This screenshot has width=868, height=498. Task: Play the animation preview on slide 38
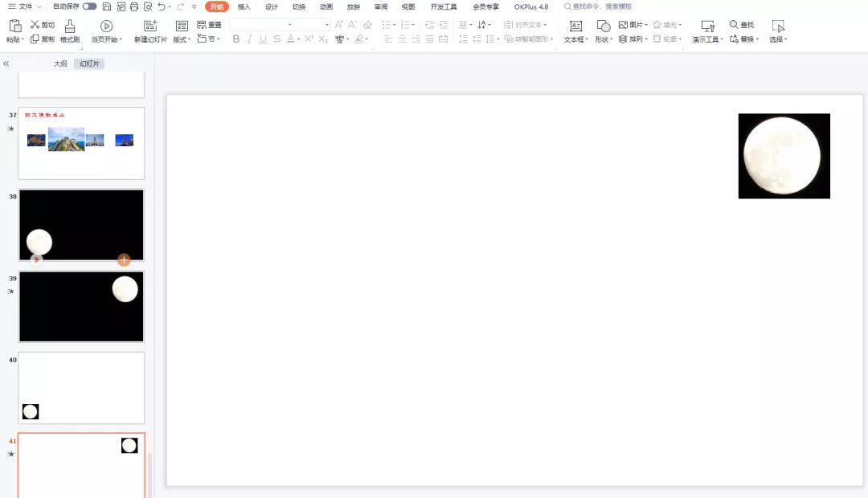[36, 259]
